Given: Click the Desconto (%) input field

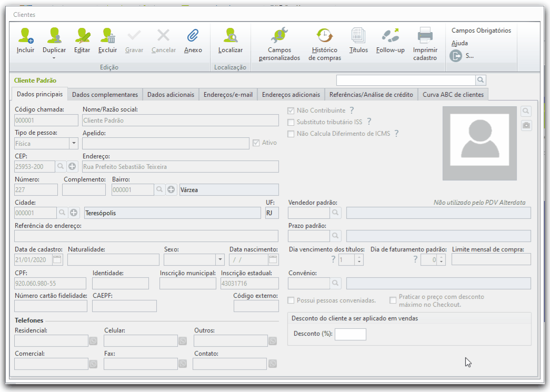Looking at the screenshot, I should 351,334.
